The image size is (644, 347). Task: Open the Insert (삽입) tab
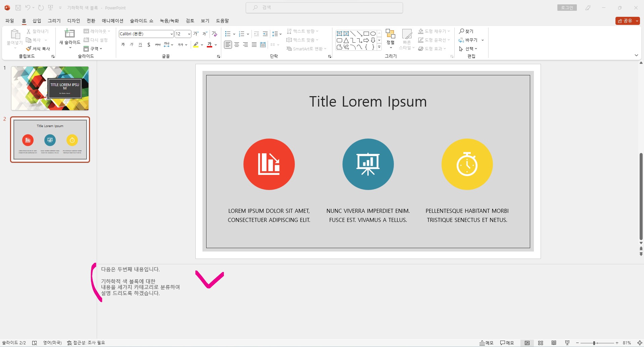click(37, 21)
